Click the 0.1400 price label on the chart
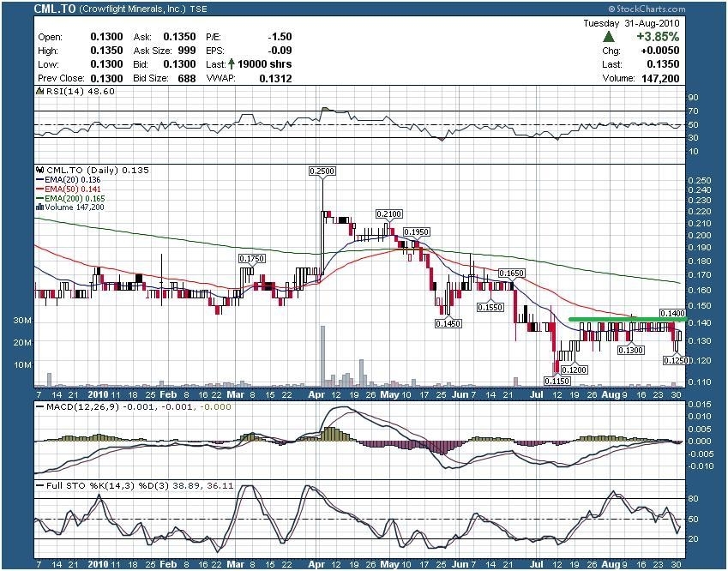The image size is (728, 571). 672,314
